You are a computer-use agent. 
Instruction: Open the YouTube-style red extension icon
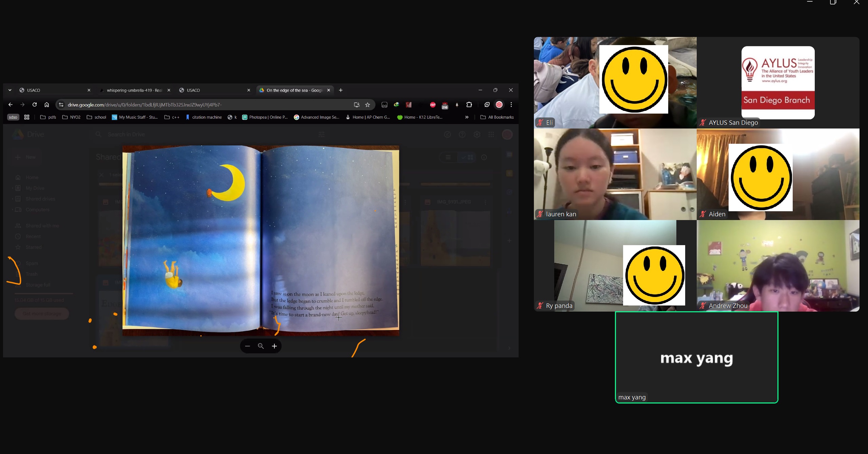(408, 105)
